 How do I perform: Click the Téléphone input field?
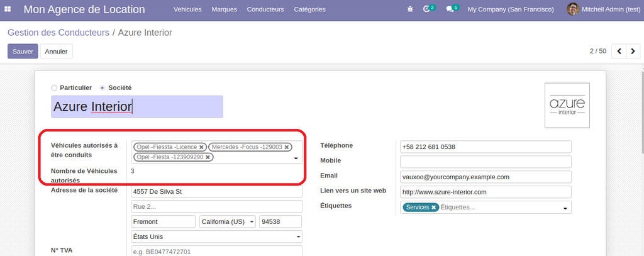coord(486,147)
